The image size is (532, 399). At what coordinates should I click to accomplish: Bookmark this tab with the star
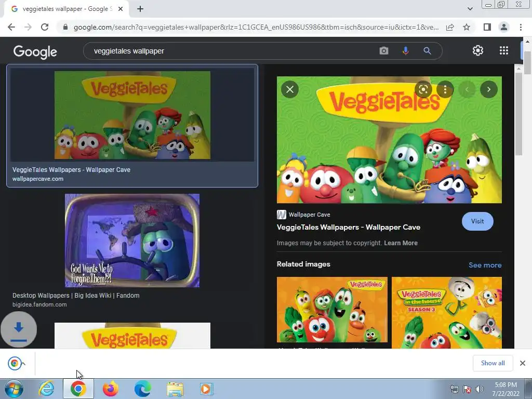pos(467,27)
